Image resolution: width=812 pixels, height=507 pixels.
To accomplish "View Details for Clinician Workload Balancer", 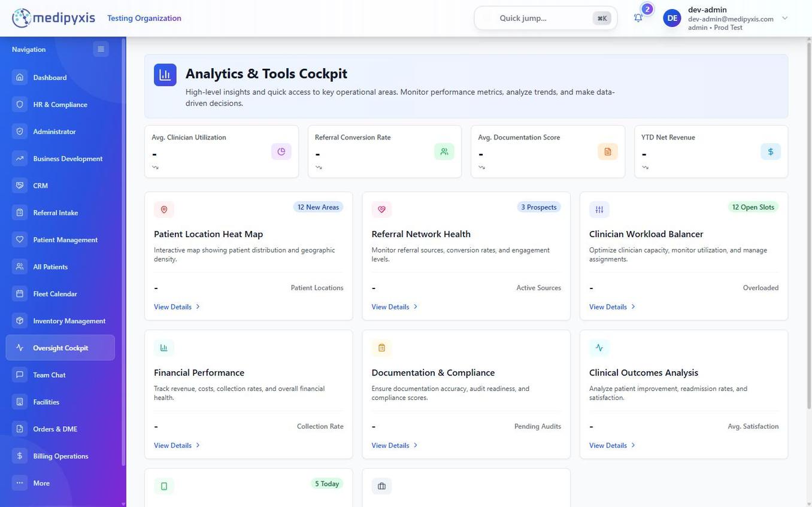I will [x=612, y=307].
